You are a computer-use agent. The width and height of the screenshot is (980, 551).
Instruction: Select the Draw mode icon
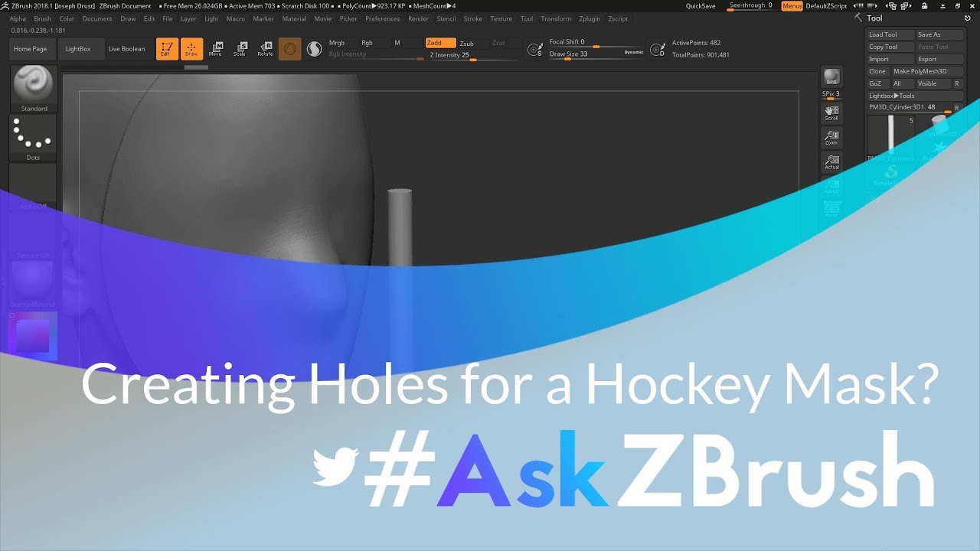[x=191, y=49]
